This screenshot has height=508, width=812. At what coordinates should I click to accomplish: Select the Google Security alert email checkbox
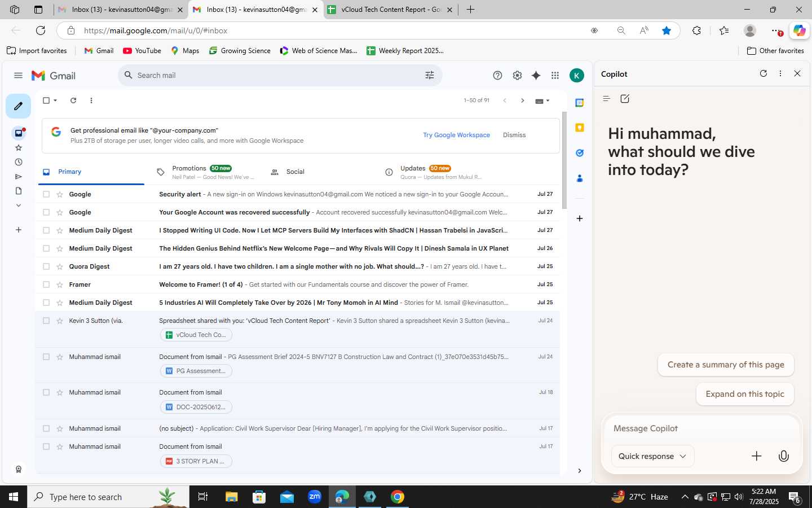click(46, 194)
